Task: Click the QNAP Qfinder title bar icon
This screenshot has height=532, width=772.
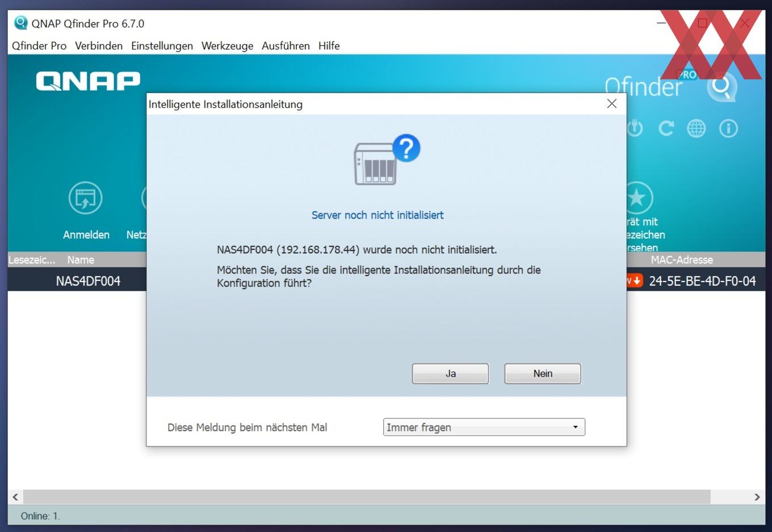Action: (x=21, y=23)
